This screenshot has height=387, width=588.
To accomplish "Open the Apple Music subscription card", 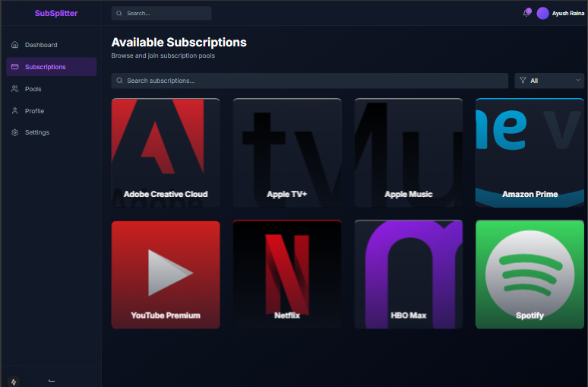I will click(x=409, y=153).
